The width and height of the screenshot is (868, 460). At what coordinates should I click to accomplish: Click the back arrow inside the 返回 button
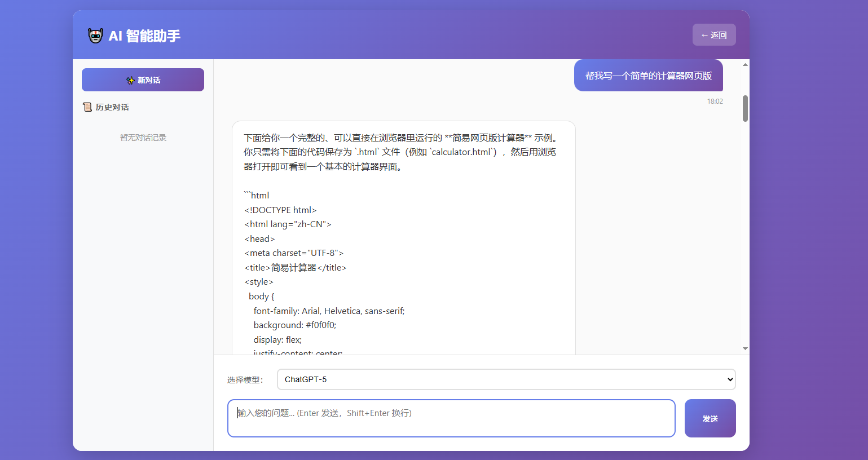(704, 34)
